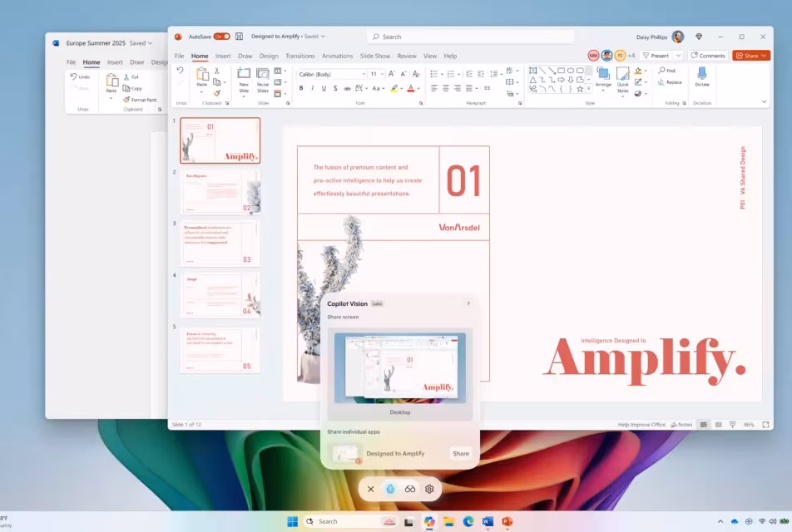This screenshot has width=792, height=532.
Task: Toggle the Notes pane in status bar
Action: [681, 425]
